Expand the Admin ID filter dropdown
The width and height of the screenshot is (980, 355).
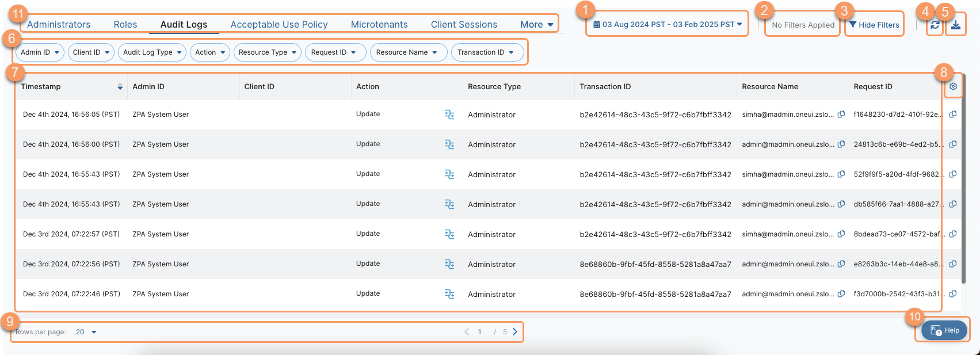click(40, 52)
